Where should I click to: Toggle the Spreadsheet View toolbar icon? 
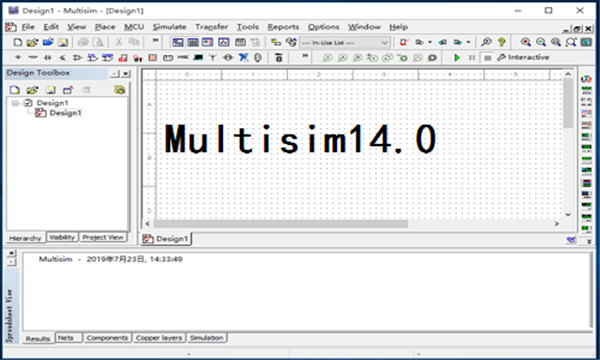tap(193, 42)
